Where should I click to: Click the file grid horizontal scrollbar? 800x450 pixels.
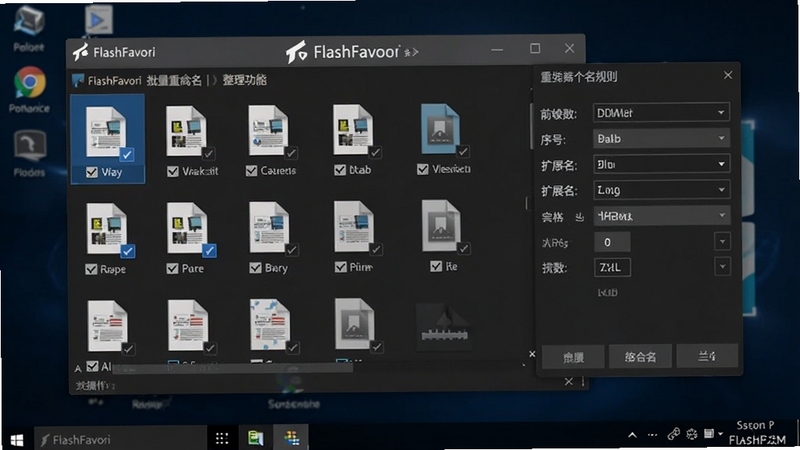point(232,368)
